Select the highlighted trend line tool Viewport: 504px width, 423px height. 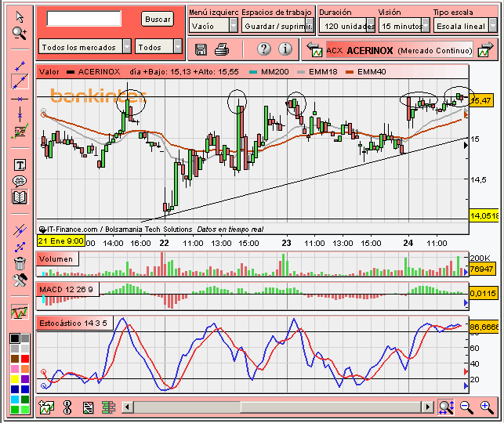point(20,82)
